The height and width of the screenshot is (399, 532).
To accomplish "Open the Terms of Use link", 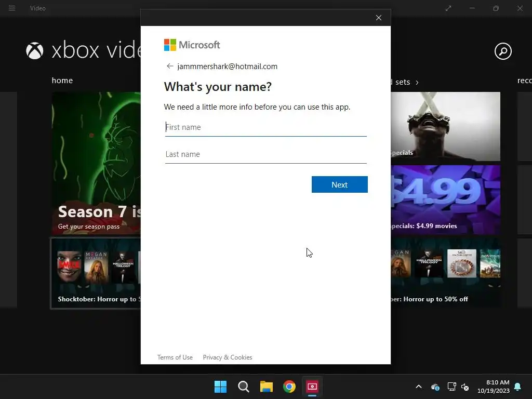I will 175,357.
